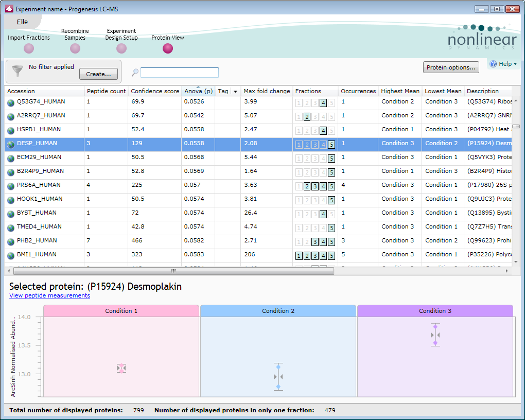Click description (P17980) 26S
The height and width of the screenshot is (420, 525).
click(489, 185)
